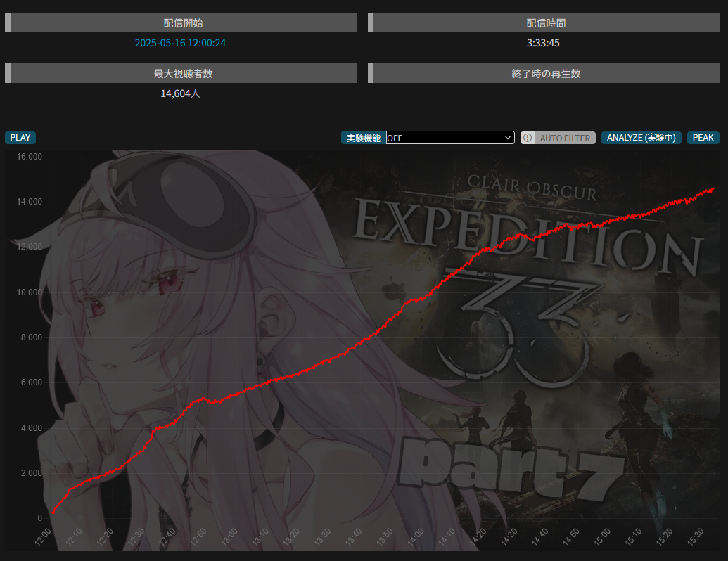Click the 実験機能 label
Viewport: 728px width, 561px height.
[364, 138]
